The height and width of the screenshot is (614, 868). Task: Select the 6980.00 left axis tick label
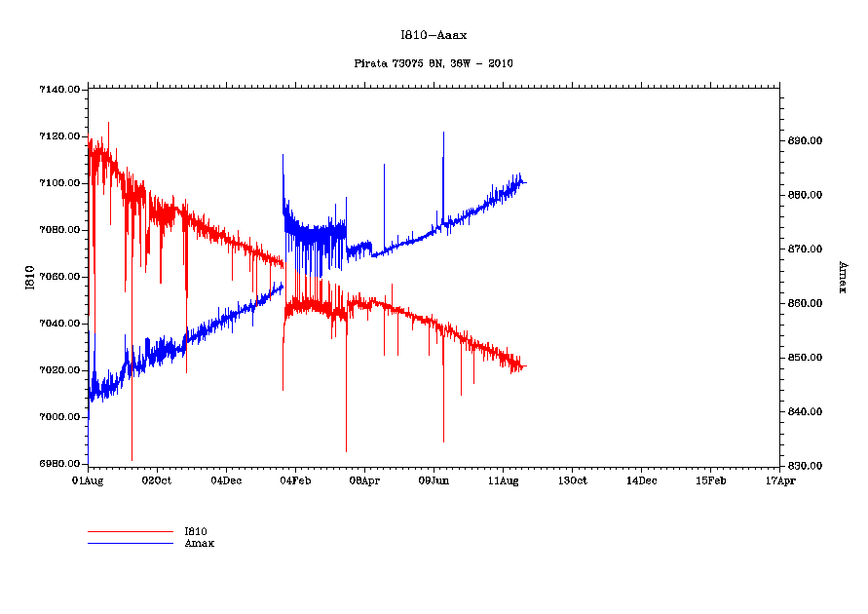pyautogui.click(x=58, y=464)
